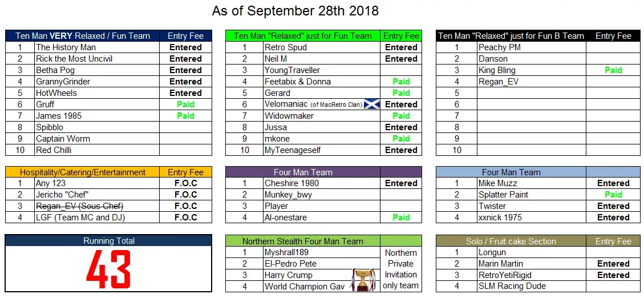The height and width of the screenshot is (298, 644).
Task: Select the Hospitality/Catering/Entertainment orange header
Action: (x=83, y=172)
